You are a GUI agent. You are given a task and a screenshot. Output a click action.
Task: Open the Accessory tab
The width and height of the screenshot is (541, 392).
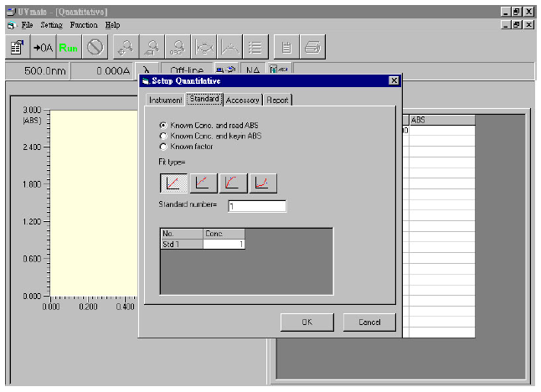(242, 101)
